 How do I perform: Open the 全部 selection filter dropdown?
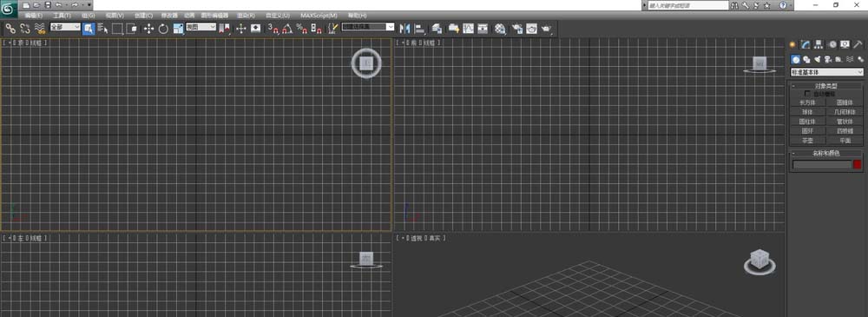pyautogui.click(x=65, y=27)
